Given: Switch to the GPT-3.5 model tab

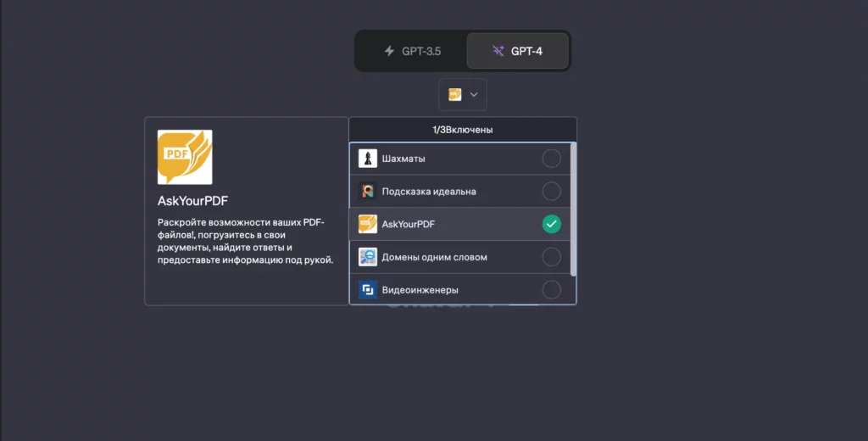Looking at the screenshot, I should tap(413, 51).
